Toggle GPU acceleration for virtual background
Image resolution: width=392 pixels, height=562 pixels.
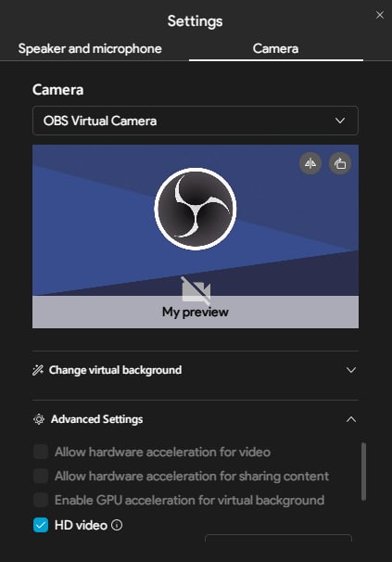click(x=41, y=500)
